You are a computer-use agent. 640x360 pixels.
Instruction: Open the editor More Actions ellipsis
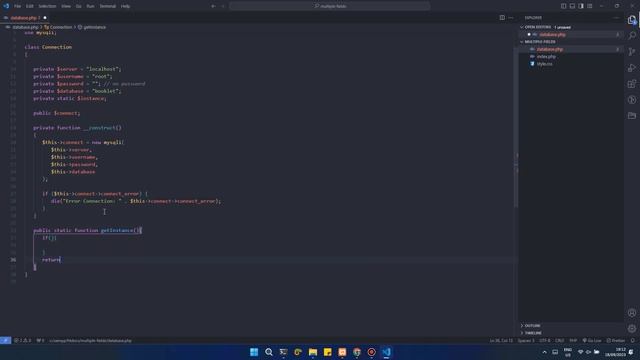tap(511, 18)
